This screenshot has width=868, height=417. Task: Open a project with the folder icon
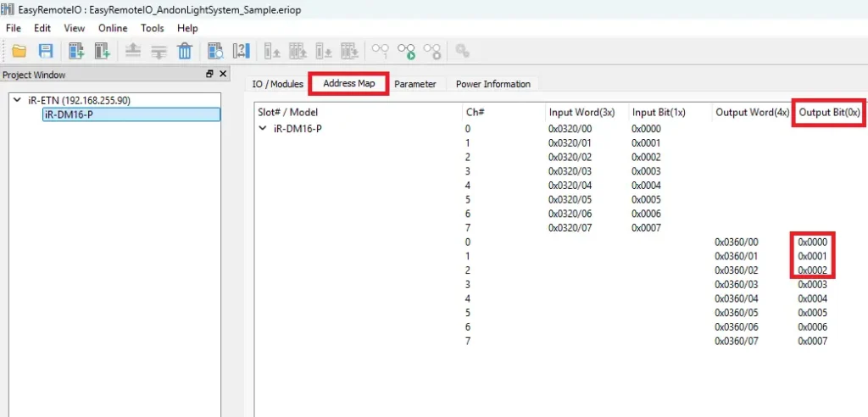pos(19,52)
